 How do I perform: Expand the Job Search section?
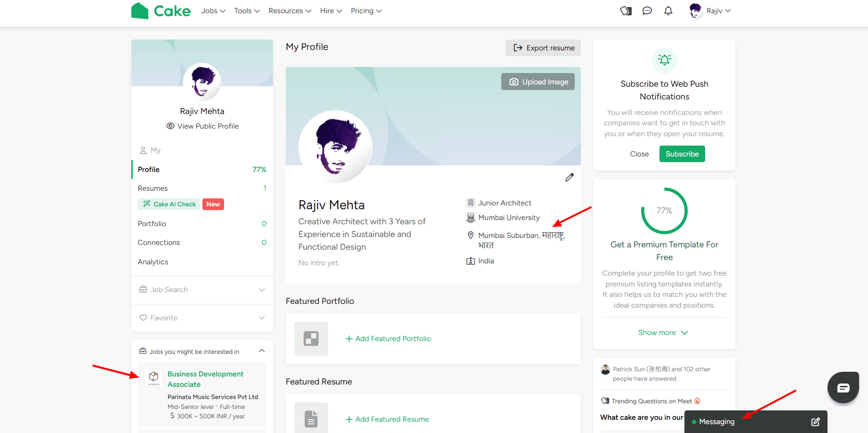tap(202, 290)
